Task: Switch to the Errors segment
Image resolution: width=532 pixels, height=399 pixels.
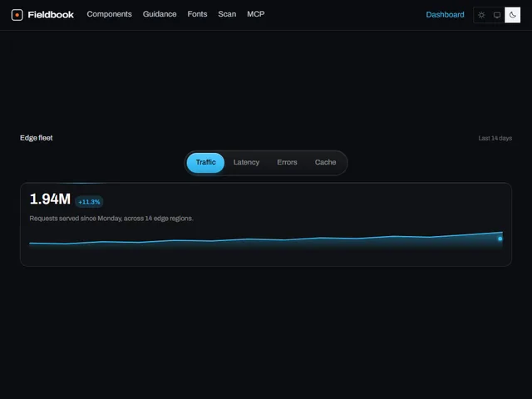Action: pyautogui.click(x=287, y=163)
